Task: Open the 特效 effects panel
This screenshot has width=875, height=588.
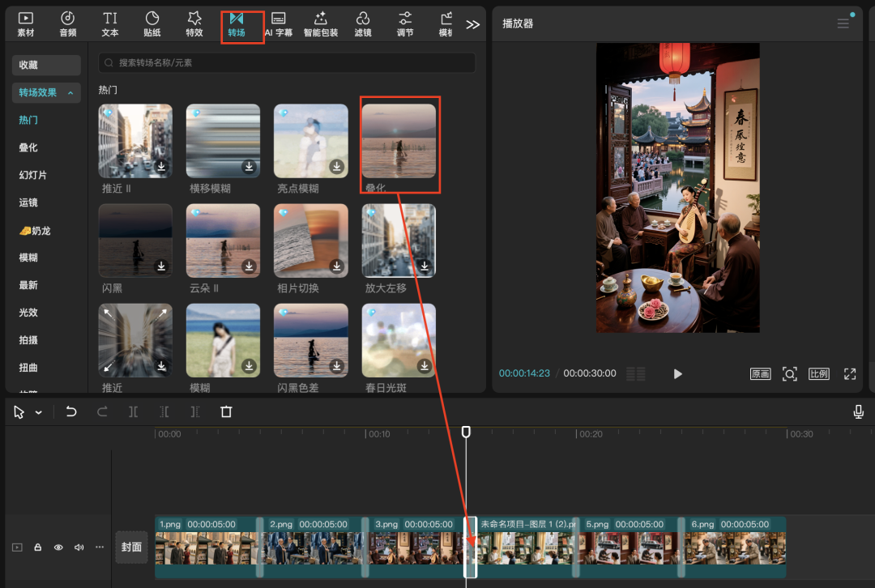Action: [194, 23]
